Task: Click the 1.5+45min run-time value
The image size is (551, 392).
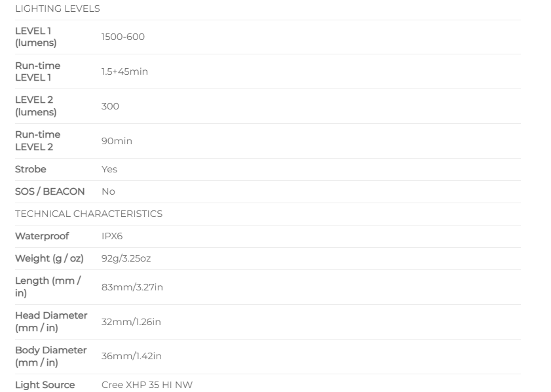Action: click(124, 71)
